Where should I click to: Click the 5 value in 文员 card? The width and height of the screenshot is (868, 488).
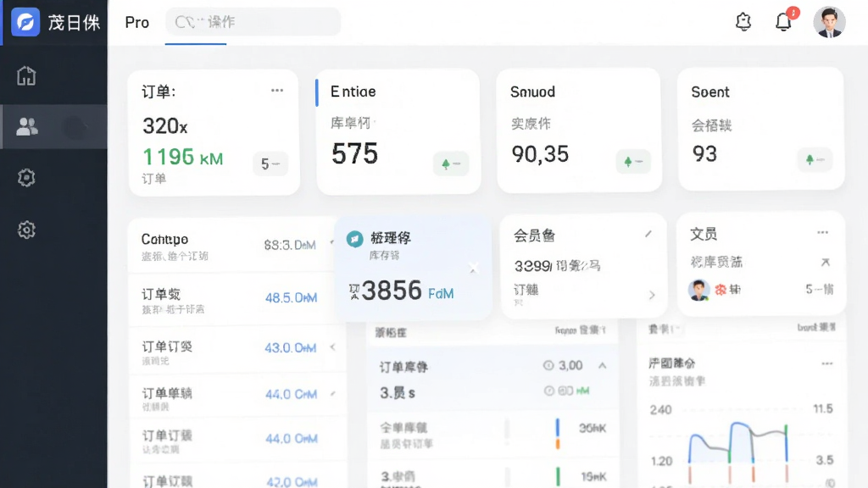coord(820,289)
